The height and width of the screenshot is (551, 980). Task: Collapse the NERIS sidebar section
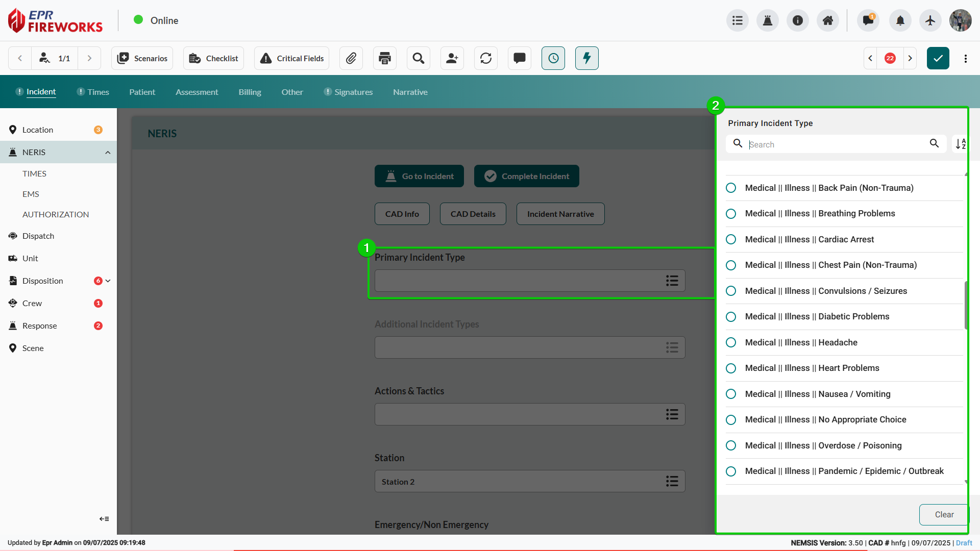(108, 152)
